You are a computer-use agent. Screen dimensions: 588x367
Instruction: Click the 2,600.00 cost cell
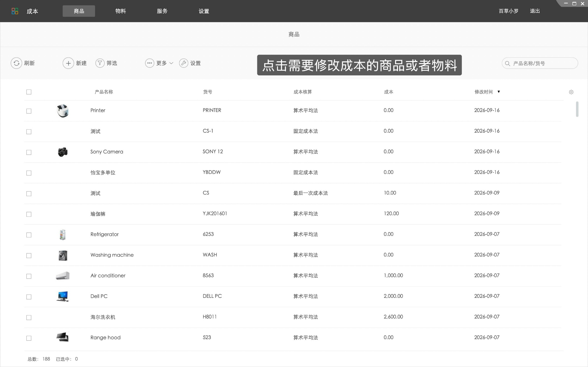(393, 317)
